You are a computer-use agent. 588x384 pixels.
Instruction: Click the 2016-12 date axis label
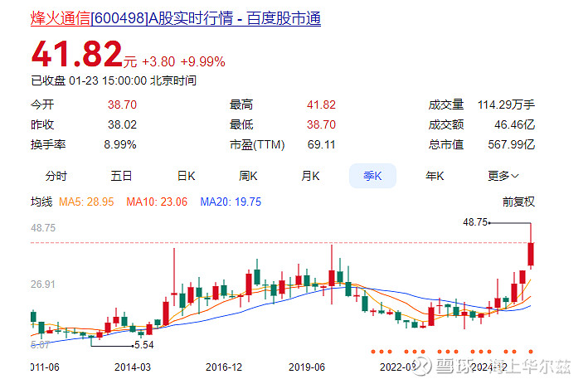click(224, 367)
